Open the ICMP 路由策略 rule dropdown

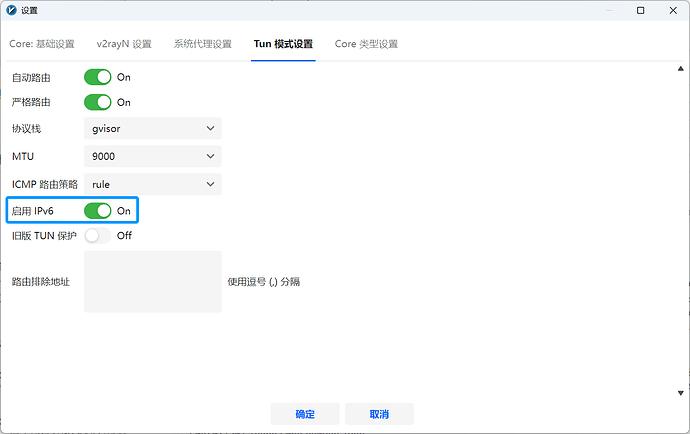pyautogui.click(x=153, y=184)
